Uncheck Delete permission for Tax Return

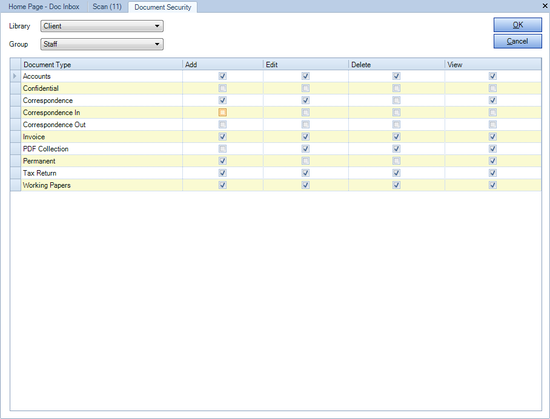(x=396, y=173)
